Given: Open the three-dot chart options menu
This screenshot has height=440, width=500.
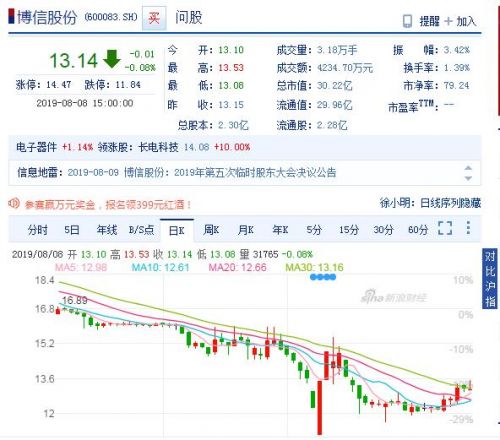Looking at the screenshot, I should [x=468, y=228].
